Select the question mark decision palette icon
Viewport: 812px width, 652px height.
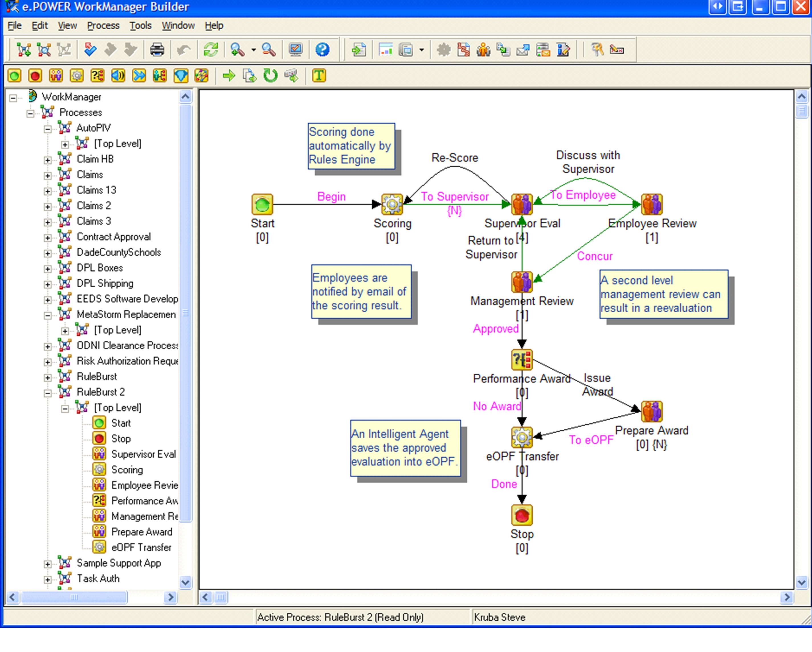[97, 76]
